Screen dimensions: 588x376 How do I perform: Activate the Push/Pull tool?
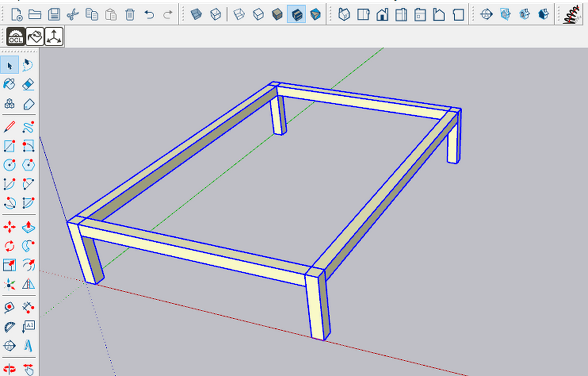(x=28, y=227)
